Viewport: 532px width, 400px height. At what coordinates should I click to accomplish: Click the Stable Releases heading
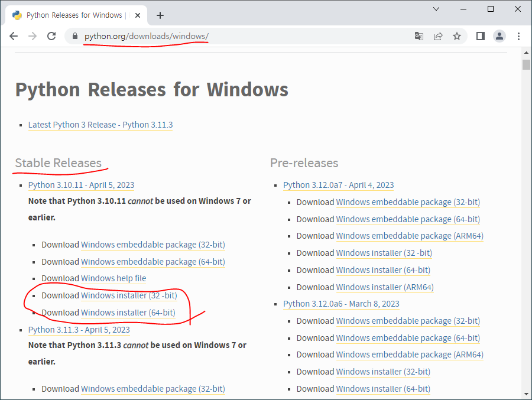click(59, 163)
